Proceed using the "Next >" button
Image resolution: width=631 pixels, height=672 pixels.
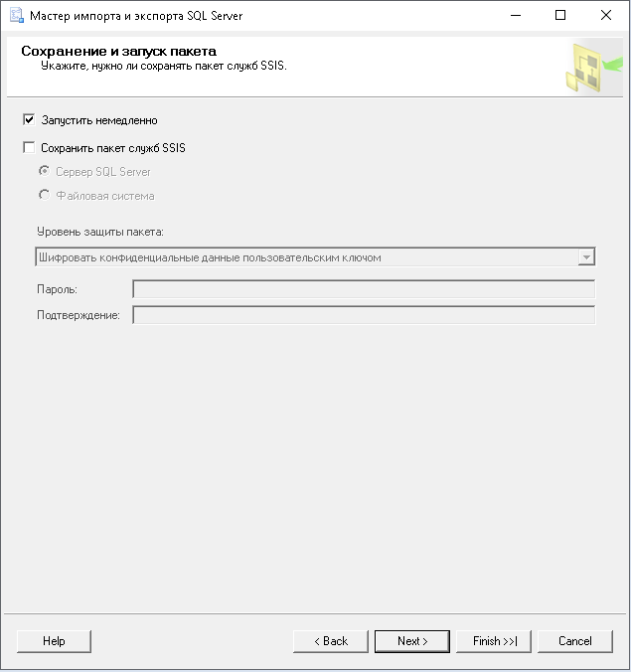[x=412, y=641]
